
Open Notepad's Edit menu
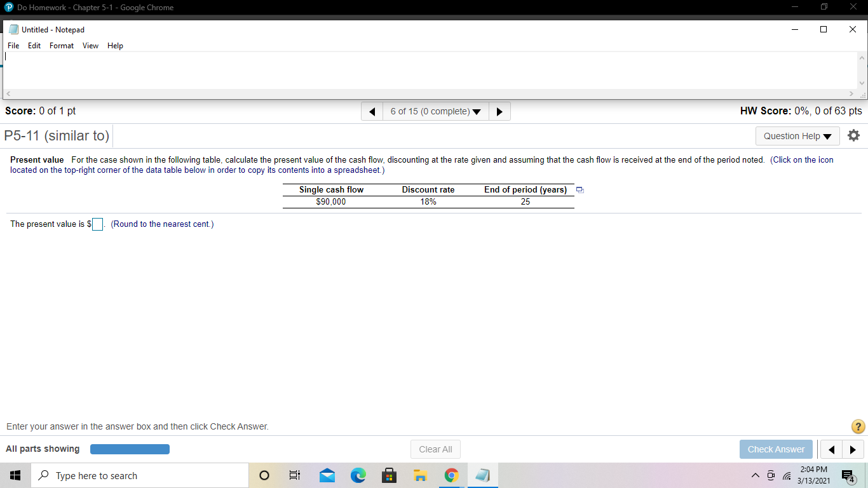click(34, 45)
